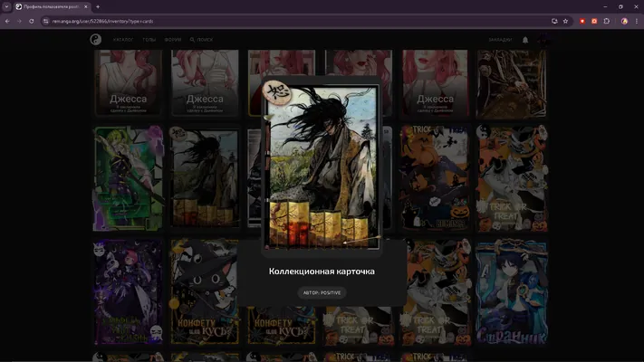Reload the page with the refresh icon
The width and height of the screenshot is (644, 362).
click(32, 21)
